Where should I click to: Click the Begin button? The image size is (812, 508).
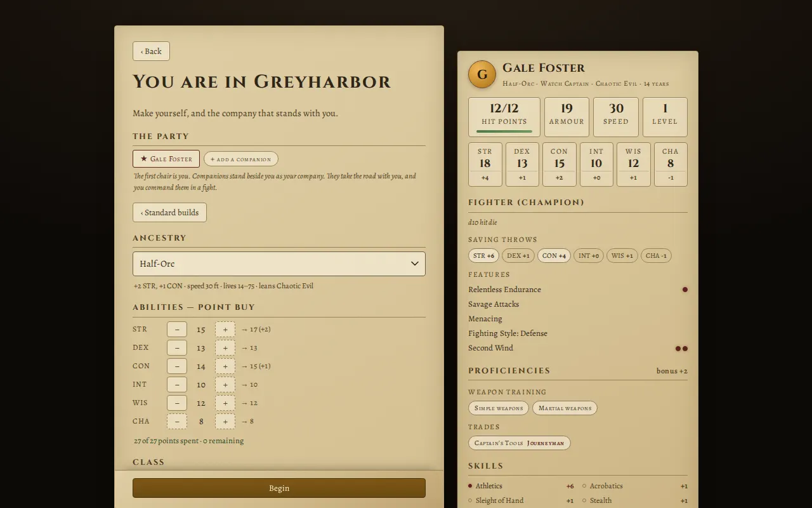point(279,488)
